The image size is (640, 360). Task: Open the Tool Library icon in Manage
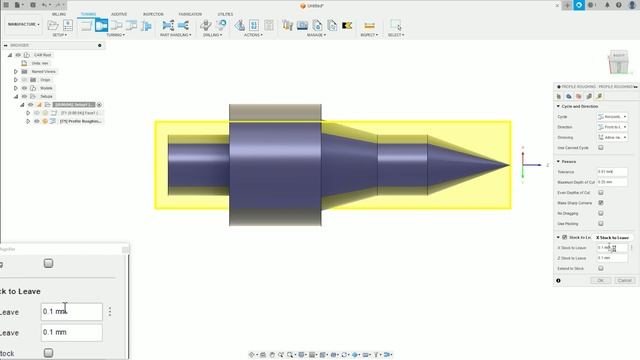click(287, 25)
